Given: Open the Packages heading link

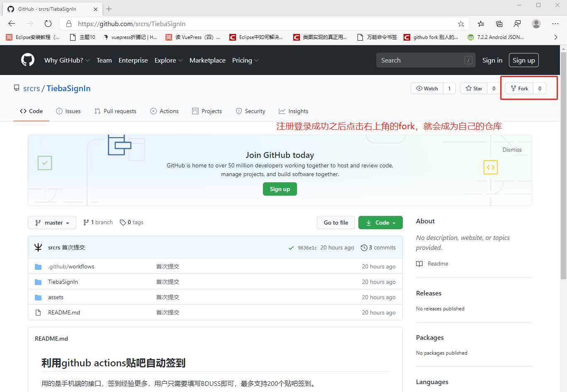Looking at the screenshot, I should click(430, 337).
